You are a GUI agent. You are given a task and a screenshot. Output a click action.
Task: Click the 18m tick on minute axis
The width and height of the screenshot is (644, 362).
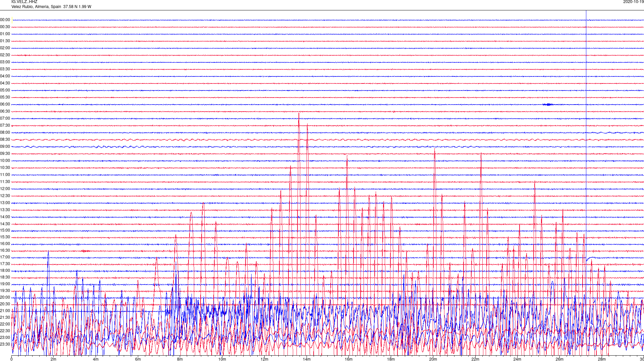(391, 359)
